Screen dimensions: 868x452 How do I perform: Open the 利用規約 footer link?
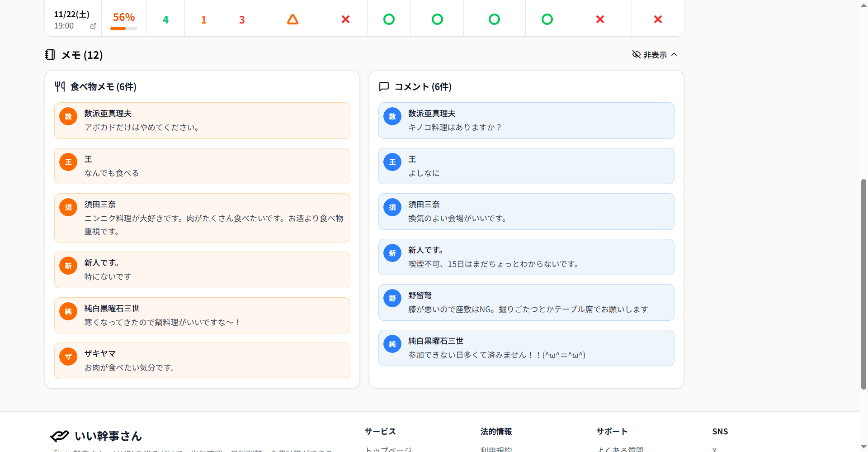[496, 449]
